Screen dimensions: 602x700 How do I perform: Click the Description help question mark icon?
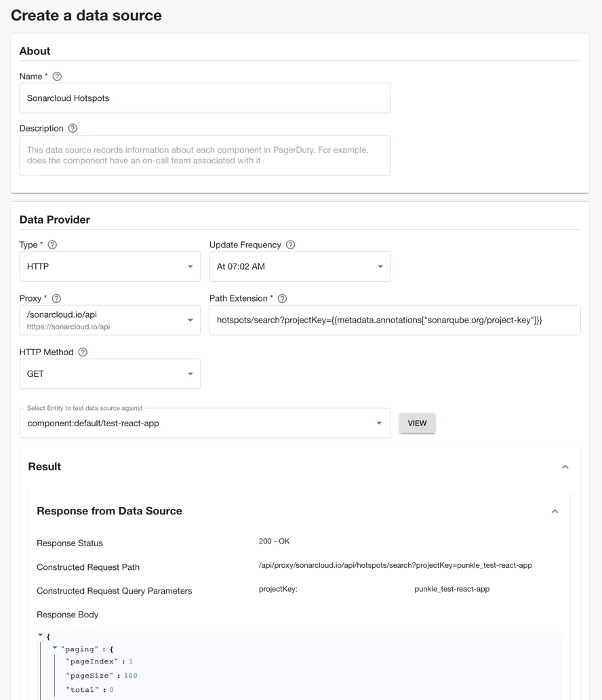tap(73, 128)
